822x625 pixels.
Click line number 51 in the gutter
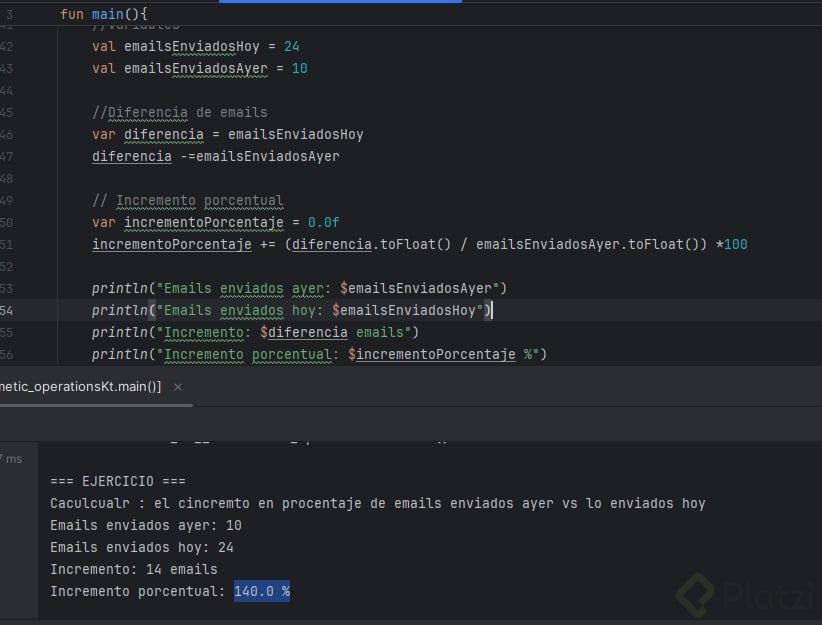tap(7, 244)
